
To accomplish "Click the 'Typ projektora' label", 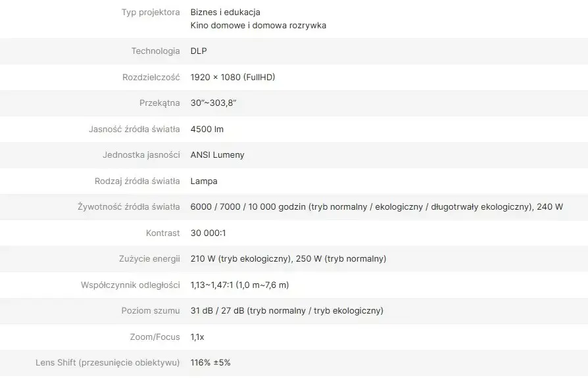I will pos(151,12).
